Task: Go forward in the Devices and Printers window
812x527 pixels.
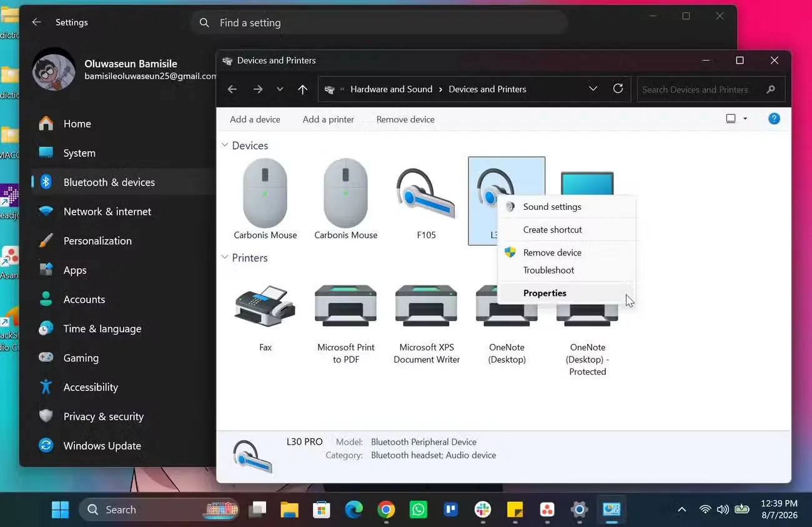Action: (x=258, y=89)
